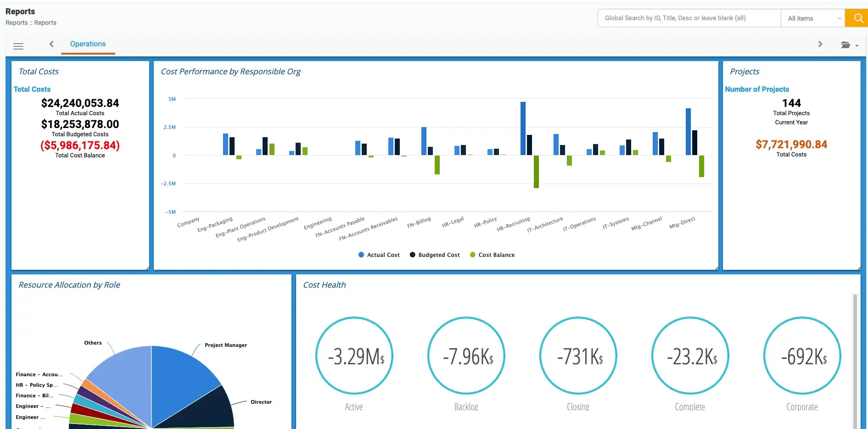Image resolution: width=868 pixels, height=429 pixels.
Task: Click the Number of Projects heading link
Action: click(757, 89)
